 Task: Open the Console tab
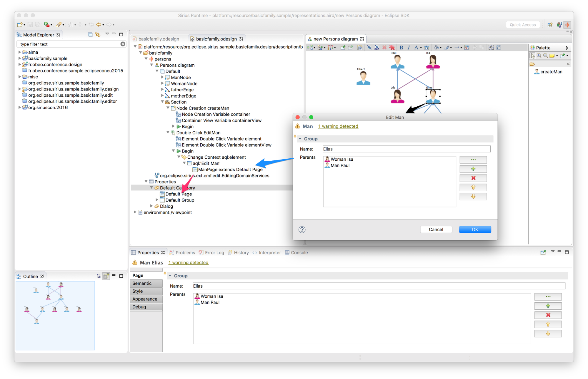[297, 253]
